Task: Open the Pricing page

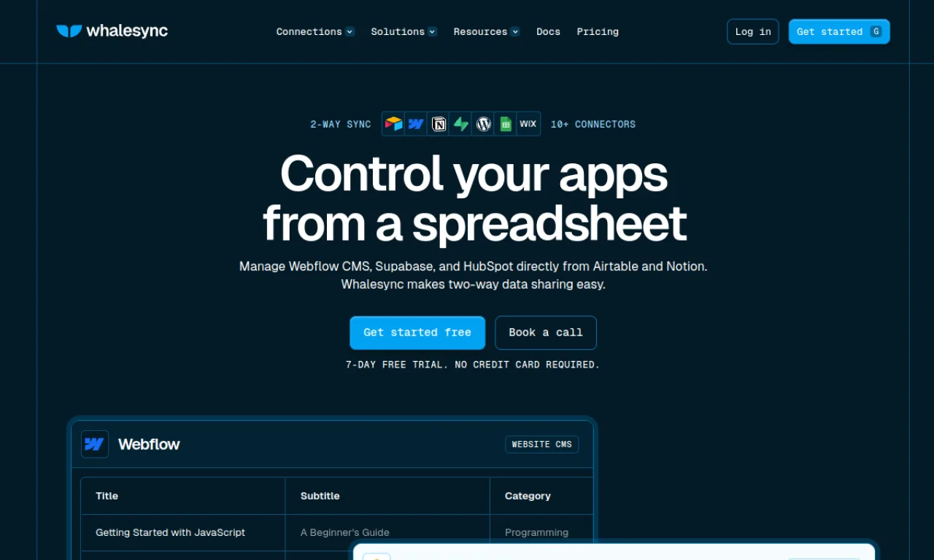Action: 598,31
